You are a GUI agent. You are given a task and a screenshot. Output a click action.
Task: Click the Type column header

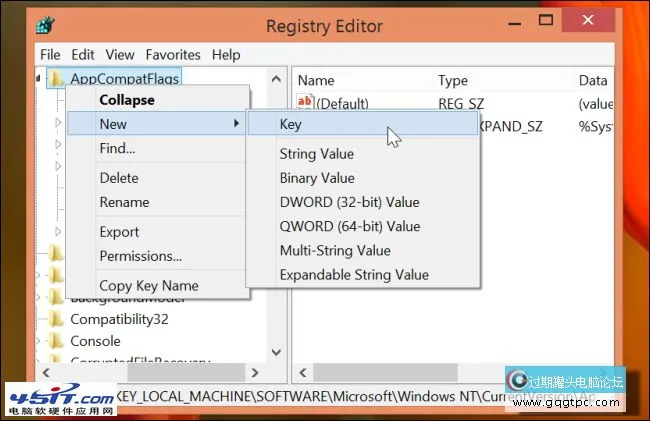point(452,80)
